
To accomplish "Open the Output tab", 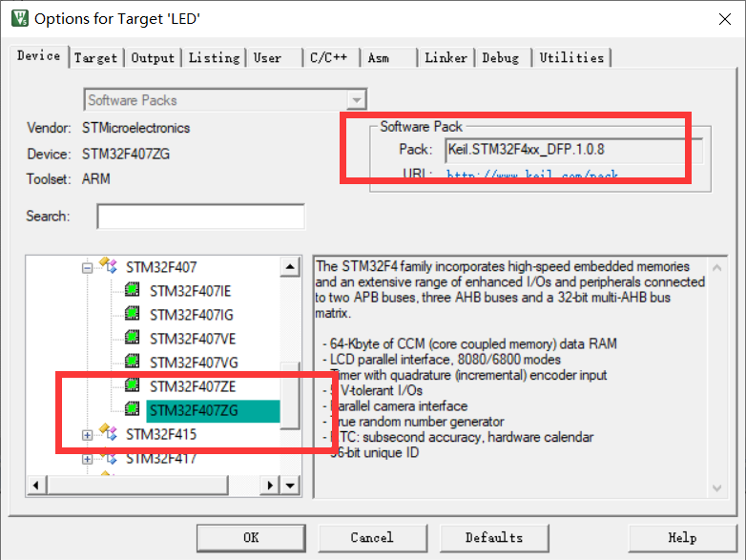I will [153, 58].
